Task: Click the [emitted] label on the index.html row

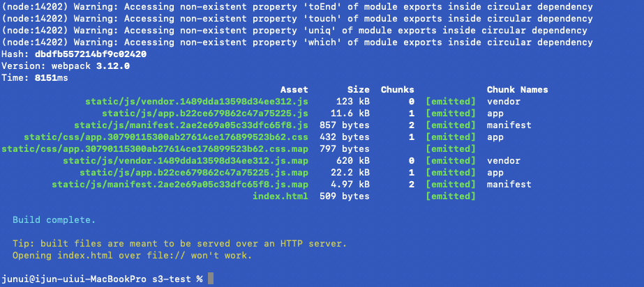Action: point(450,196)
